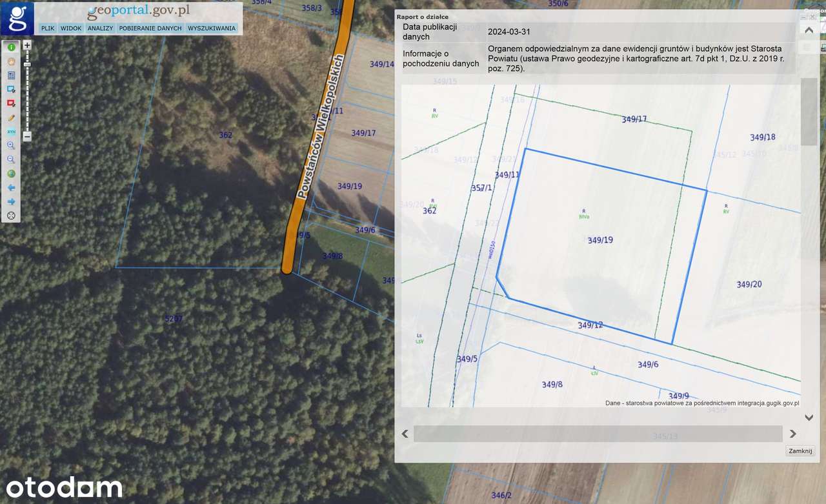
Task: Click parcel label 349/12 in the report map
Action: point(590,325)
